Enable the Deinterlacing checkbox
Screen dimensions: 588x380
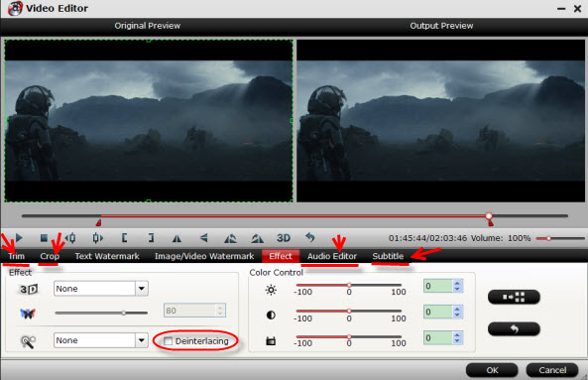169,341
